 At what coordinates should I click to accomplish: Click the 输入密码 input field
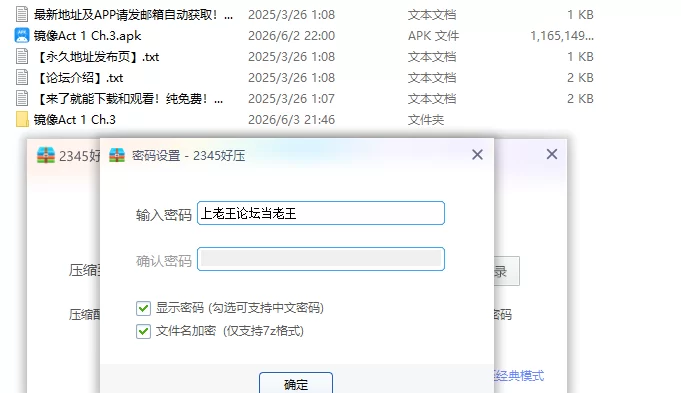tap(321, 213)
